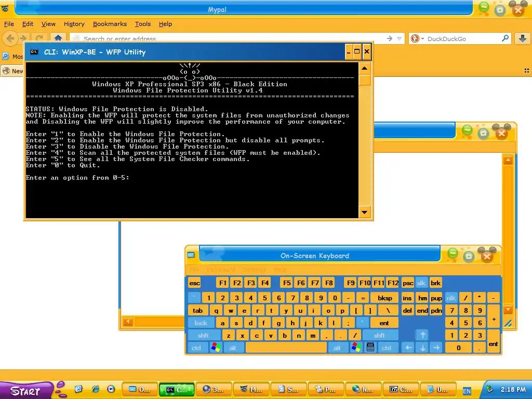Toggle the nlk num lock key
This screenshot has width=532, height=399.
[451, 298]
